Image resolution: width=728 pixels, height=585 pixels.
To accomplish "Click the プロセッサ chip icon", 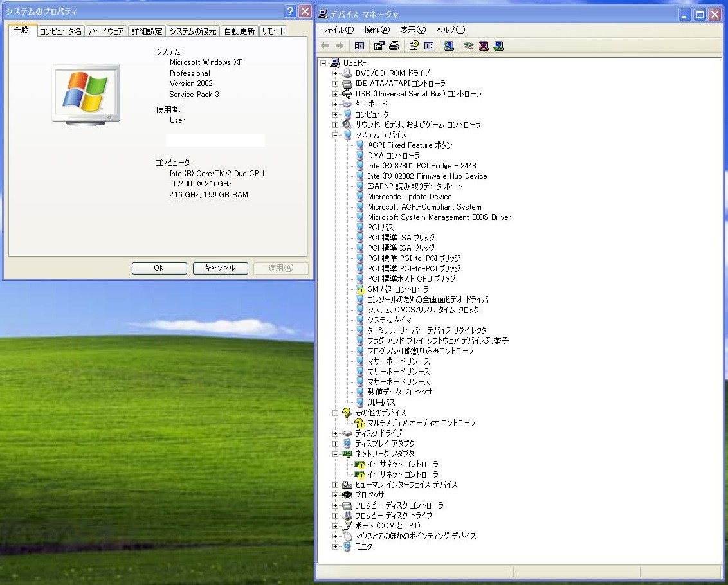I will coord(347,495).
